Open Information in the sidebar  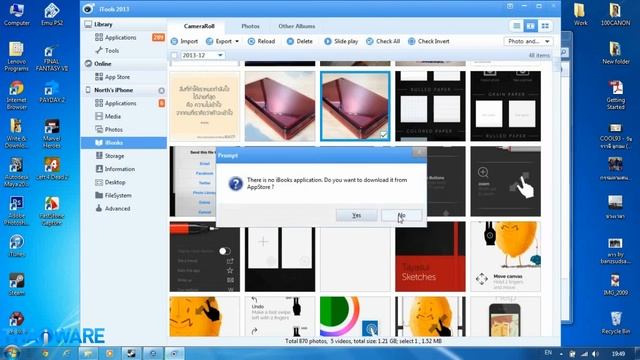click(x=120, y=169)
